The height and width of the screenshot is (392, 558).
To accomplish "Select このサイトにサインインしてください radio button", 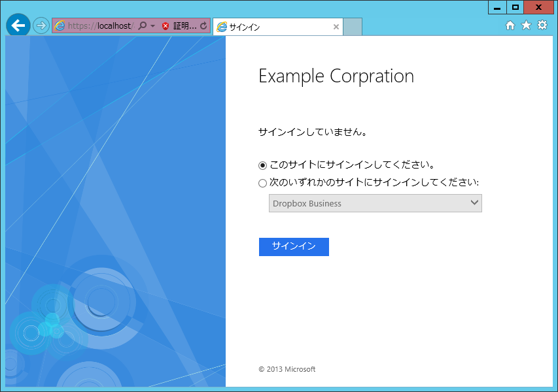I will (262, 165).
